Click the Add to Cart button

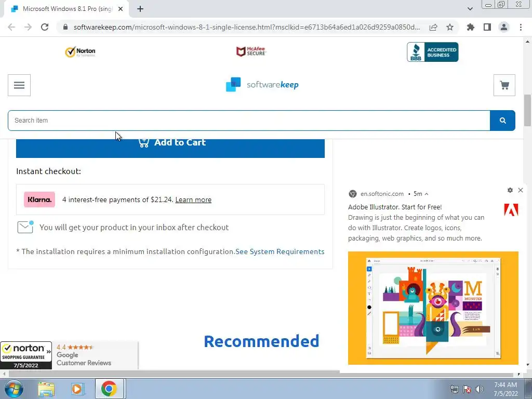point(170,148)
